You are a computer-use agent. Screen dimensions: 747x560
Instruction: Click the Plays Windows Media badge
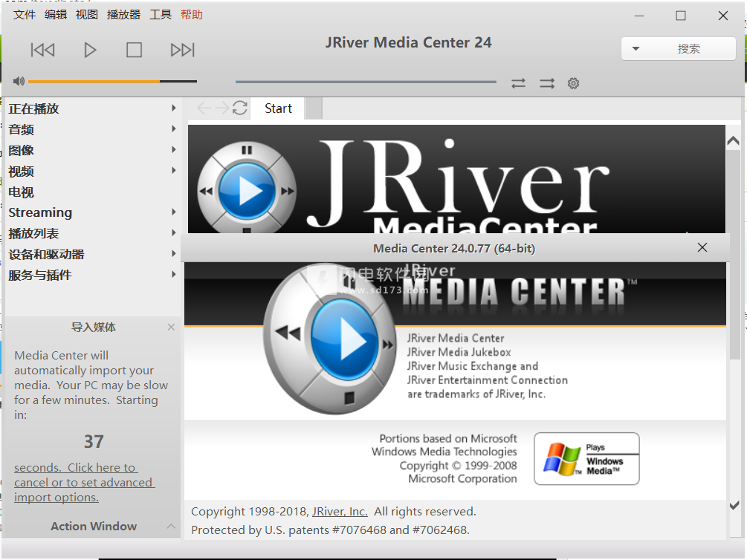[586, 458]
